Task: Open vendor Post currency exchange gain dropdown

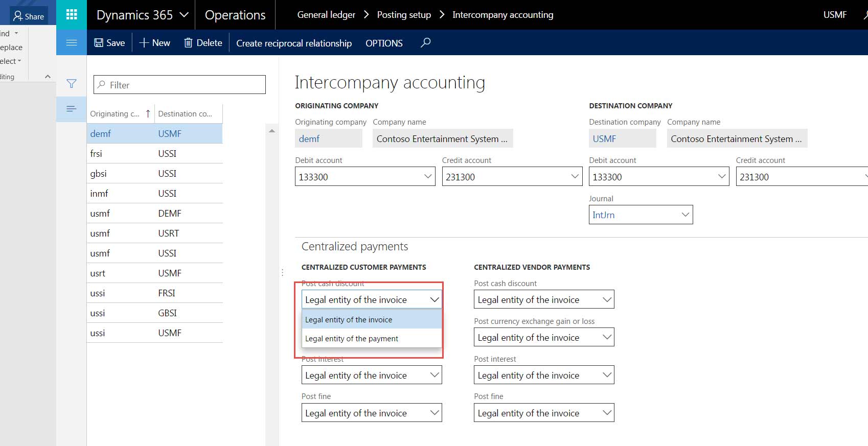Action: pos(607,337)
